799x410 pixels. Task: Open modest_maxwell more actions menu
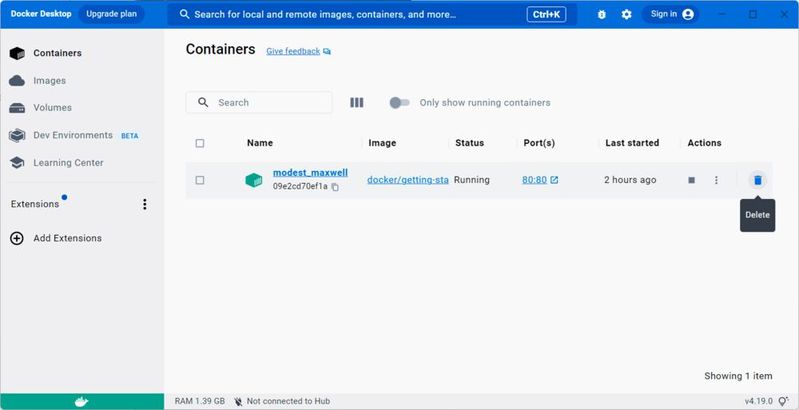[x=716, y=180]
